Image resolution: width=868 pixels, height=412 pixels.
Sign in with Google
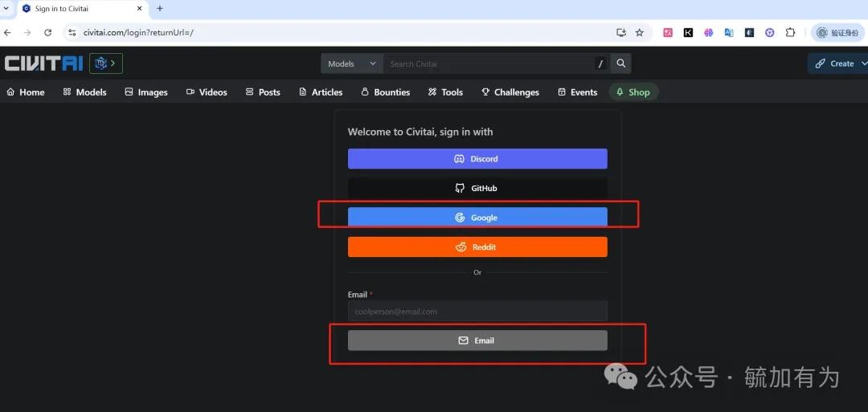click(477, 218)
